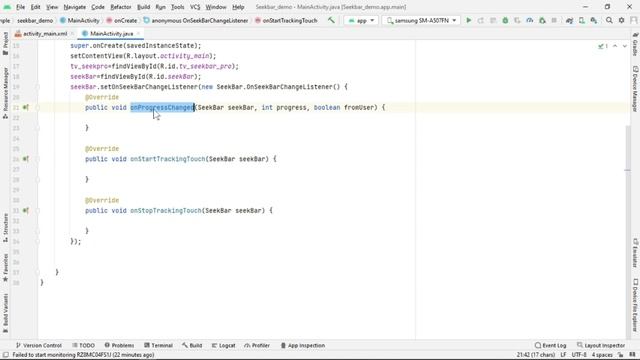Image resolution: width=640 pixels, height=360 pixels.
Task: Click the 4 spaces indent status item
Action: tap(602, 355)
